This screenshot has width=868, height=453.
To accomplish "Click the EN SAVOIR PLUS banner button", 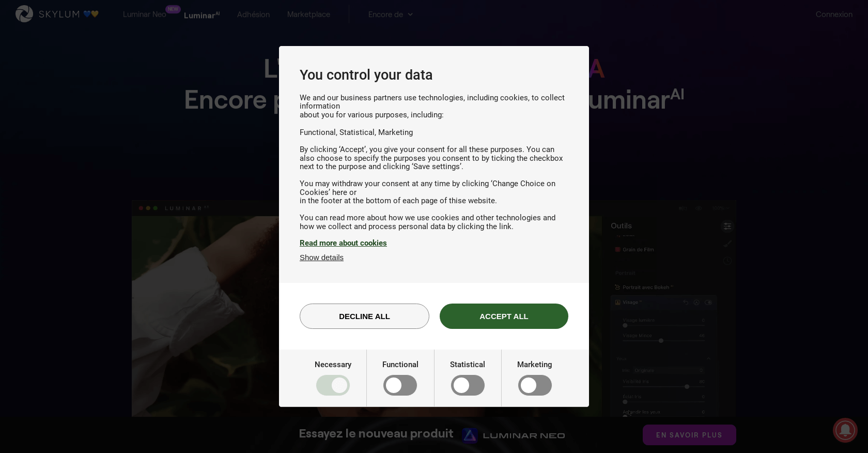I will tap(689, 435).
